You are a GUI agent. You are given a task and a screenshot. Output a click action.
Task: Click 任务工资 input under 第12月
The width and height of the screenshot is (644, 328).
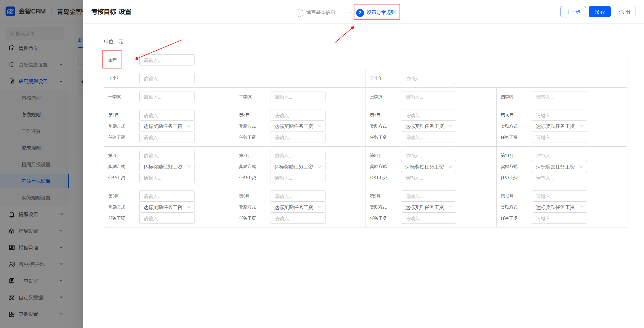point(559,218)
